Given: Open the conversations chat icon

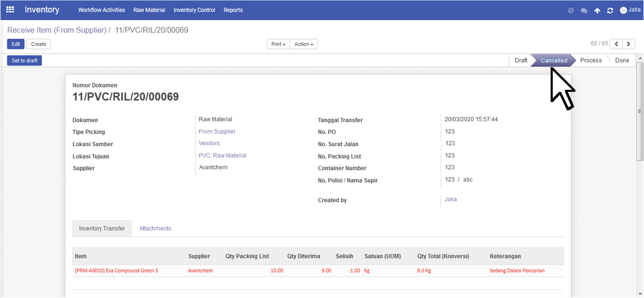Looking at the screenshot, I should click(x=584, y=10).
